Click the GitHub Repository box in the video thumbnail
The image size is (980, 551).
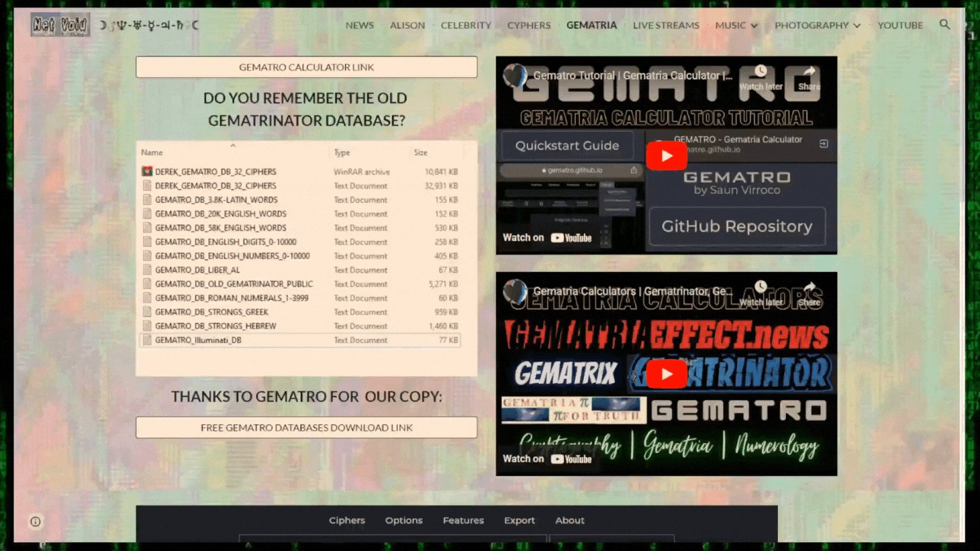[737, 227]
